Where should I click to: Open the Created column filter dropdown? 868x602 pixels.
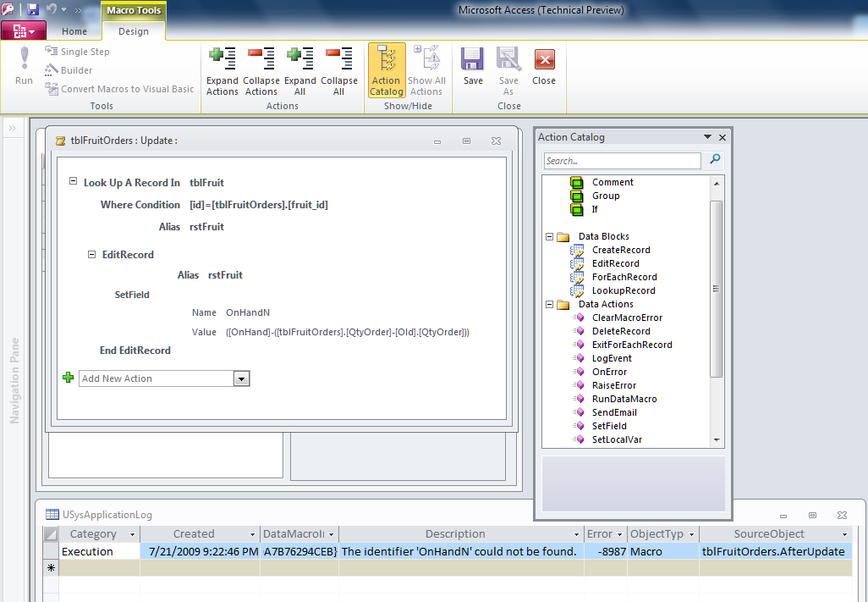pos(252,534)
